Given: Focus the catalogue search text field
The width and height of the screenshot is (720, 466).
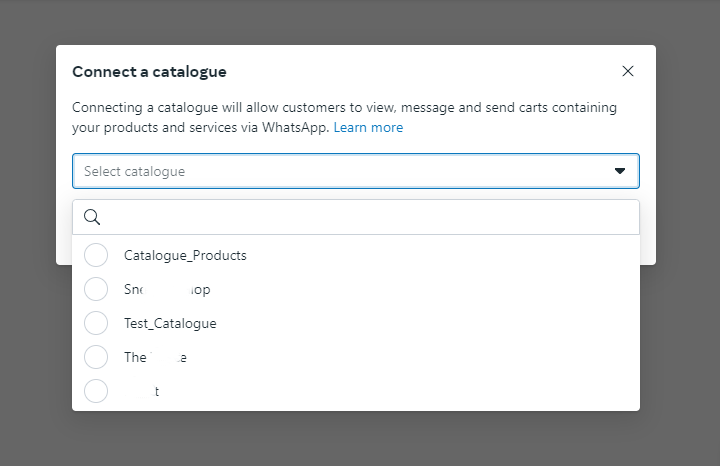Looking at the screenshot, I should [365, 217].
